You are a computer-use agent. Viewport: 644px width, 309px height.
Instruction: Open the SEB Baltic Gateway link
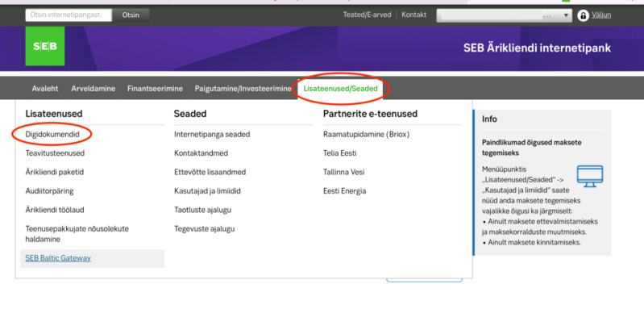pos(58,258)
